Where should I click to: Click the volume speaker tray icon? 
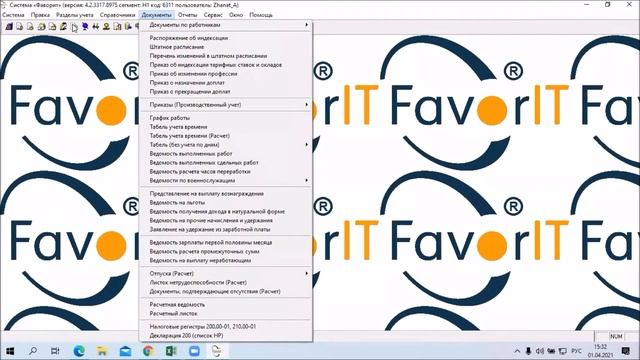(x=540, y=351)
